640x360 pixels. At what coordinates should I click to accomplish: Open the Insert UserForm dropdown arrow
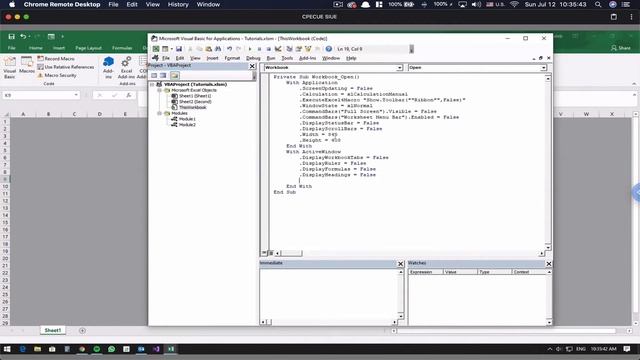pyautogui.click(x=171, y=49)
